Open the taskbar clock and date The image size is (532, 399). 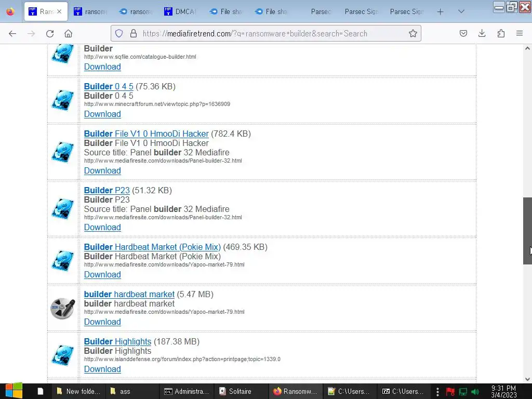tap(503, 391)
